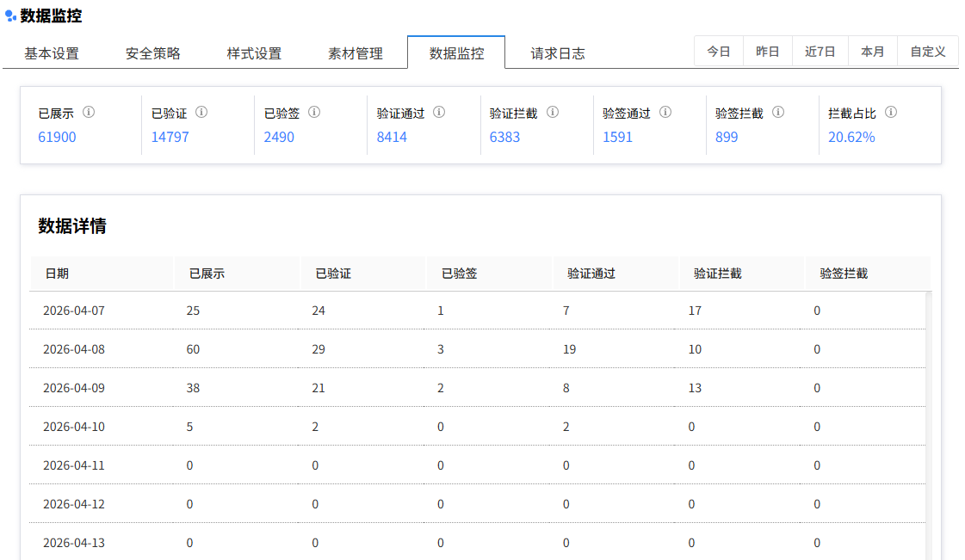This screenshot has height=560, width=965.
Task: Open the 自定义 date range option
Action: tap(928, 52)
